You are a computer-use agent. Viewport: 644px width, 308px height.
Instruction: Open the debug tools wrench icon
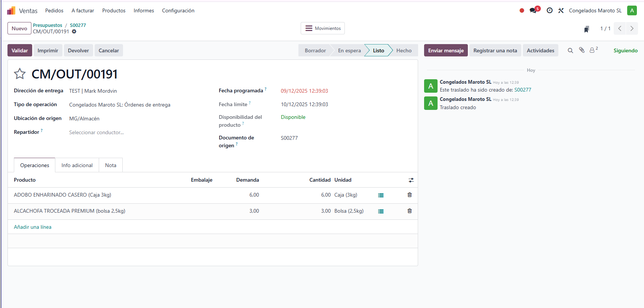[x=561, y=10]
